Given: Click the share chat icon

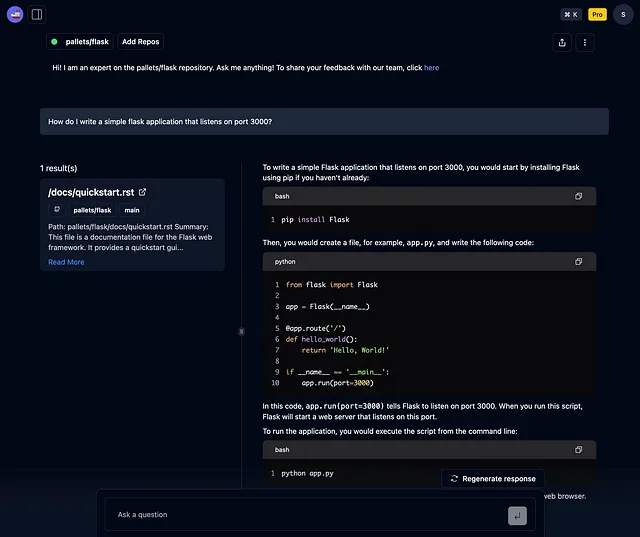Looking at the screenshot, I should click(x=562, y=42).
